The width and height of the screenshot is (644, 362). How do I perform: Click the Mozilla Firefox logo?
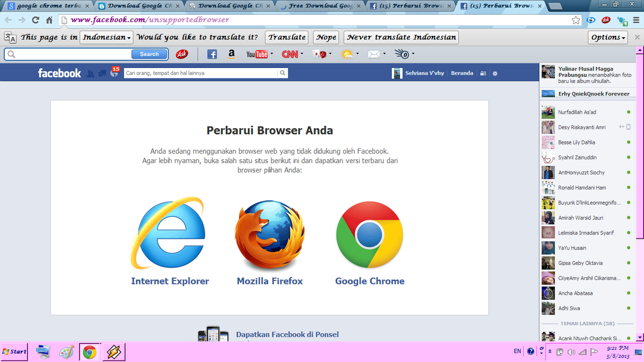pyautogui.click(x=270, y=235)
